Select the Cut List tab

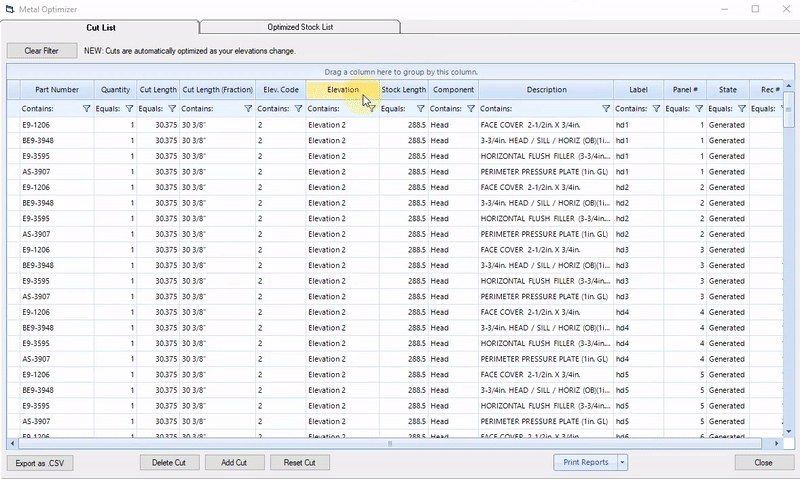click(x=101, y=28)
